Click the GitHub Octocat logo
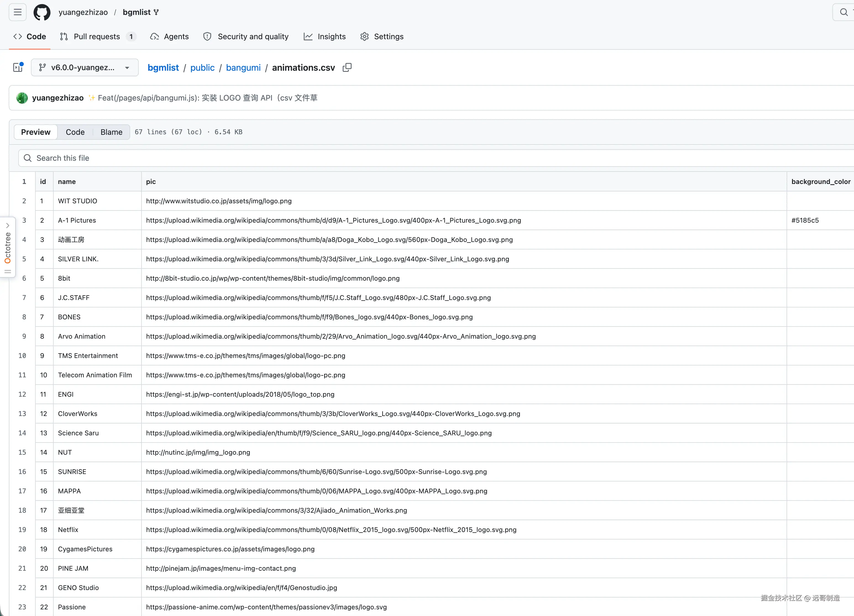This screenshot has height=616, width=854. 42,12
